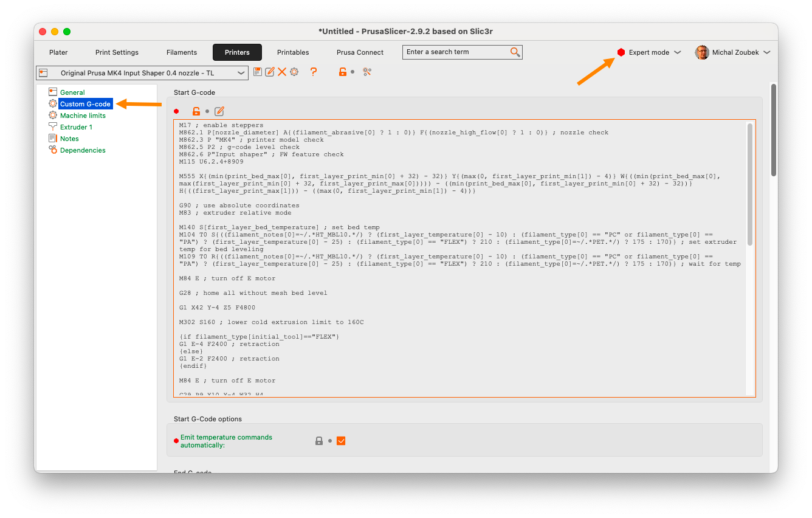The image size is (812, 518).
Task: Click the 'M17 ; enable steppers' line
Action: pos(221,125)
